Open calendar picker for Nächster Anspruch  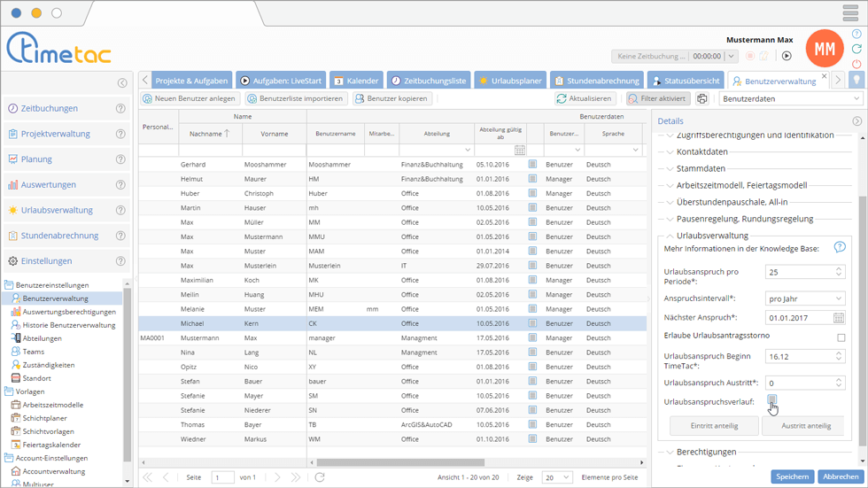tap(839, 317)
